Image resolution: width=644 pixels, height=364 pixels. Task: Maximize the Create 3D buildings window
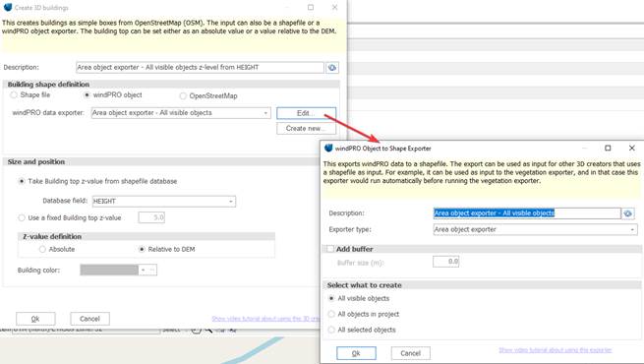point(311,8)
